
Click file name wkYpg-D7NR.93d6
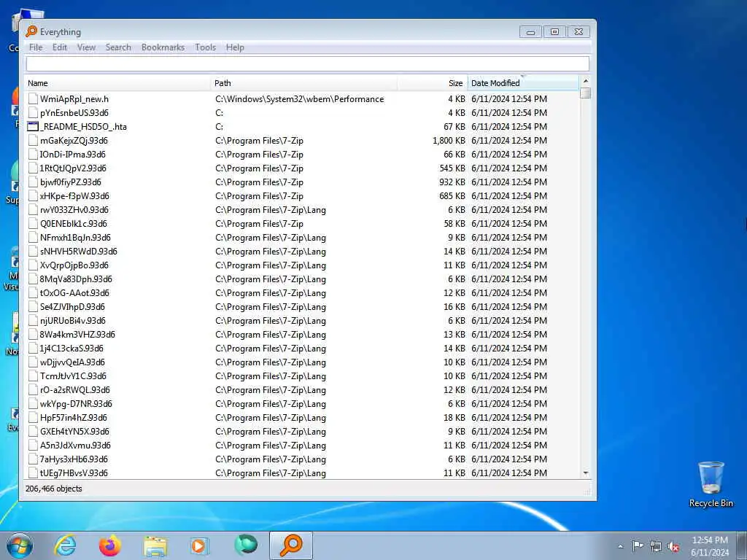(76, 403)
